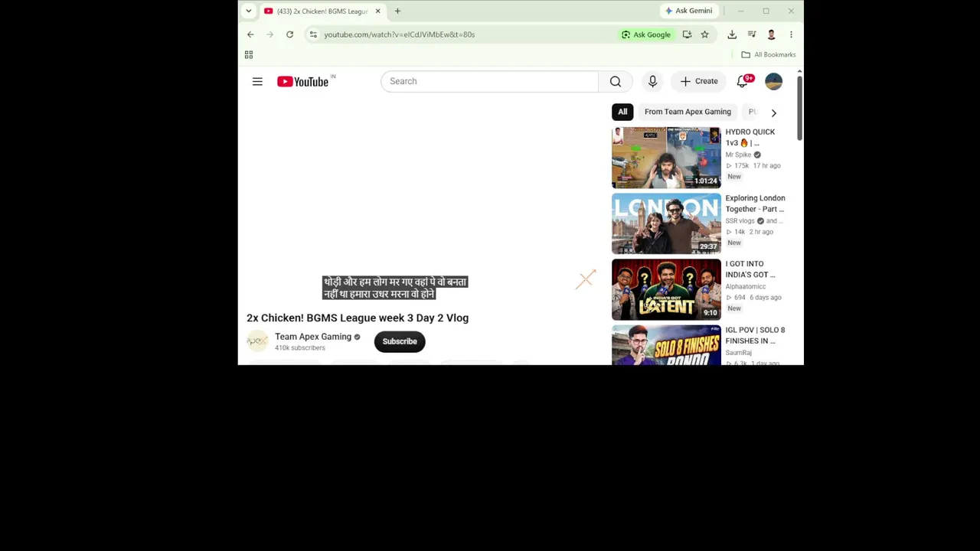Click the "694 6 days ago" view count text
The height and width of the screenshot is (551, 980).
point(753,297)
